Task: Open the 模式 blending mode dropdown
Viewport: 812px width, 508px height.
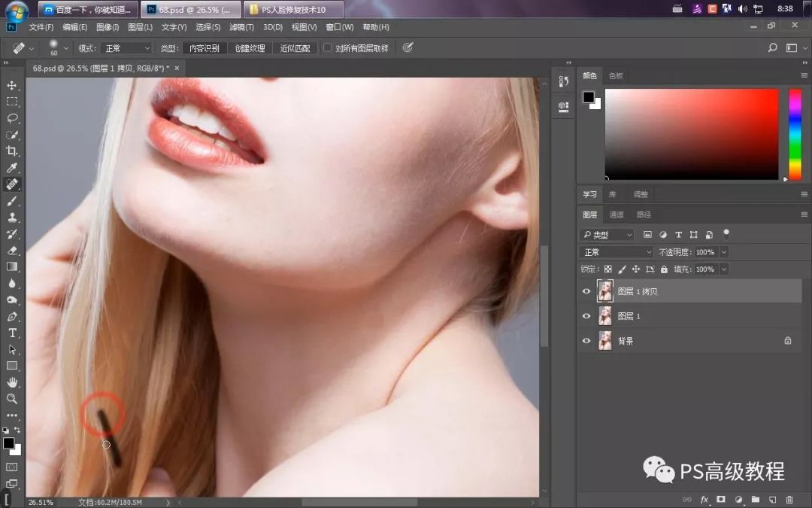Action: coord(126,48)
